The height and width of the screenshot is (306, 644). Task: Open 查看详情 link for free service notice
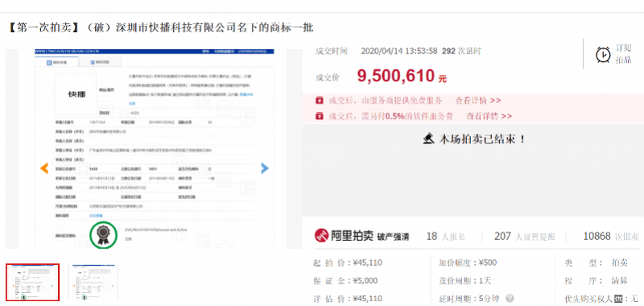pos(478,101)
